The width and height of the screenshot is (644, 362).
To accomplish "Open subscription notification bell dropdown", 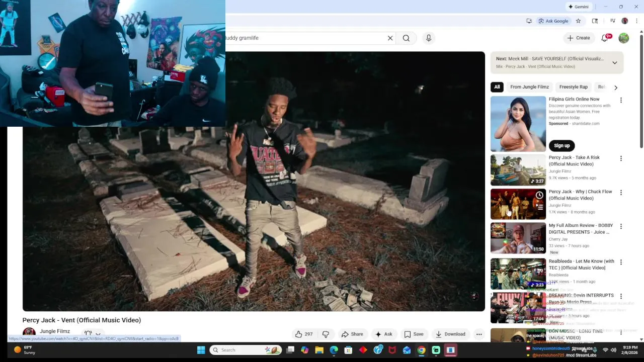I will [x=93, y=333].
